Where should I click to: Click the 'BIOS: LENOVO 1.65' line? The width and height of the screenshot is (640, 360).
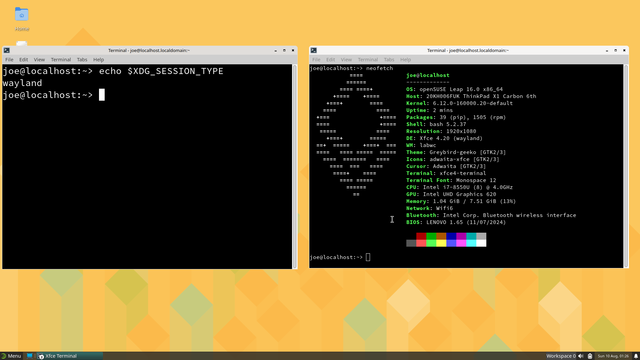click(456, 222)
